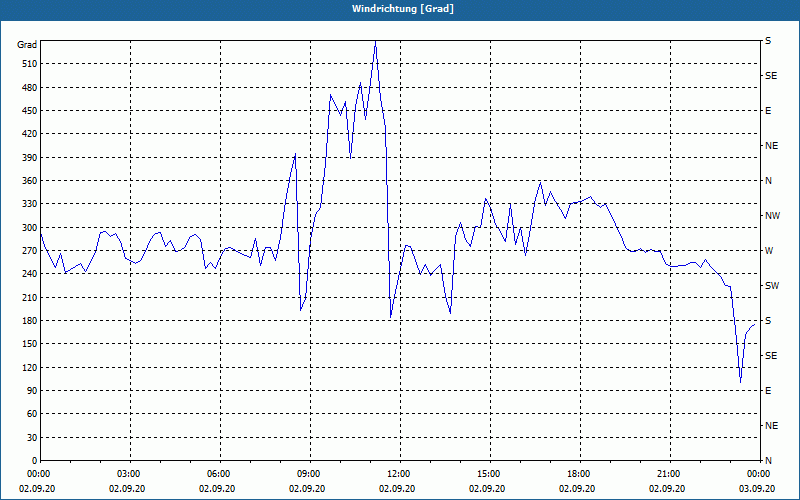The height and width of the screenshot is (500, 800).
Task: Select the 12:00 time label
Action: coord(397,474)
